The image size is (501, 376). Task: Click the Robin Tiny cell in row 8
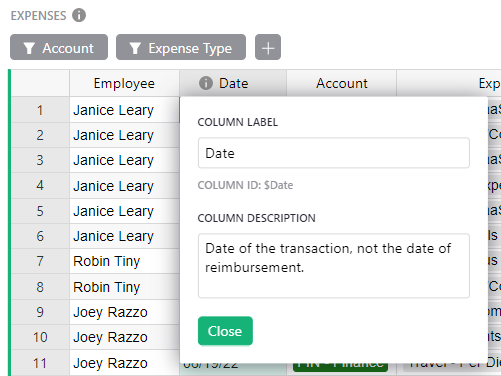click(x=124, y=287)
